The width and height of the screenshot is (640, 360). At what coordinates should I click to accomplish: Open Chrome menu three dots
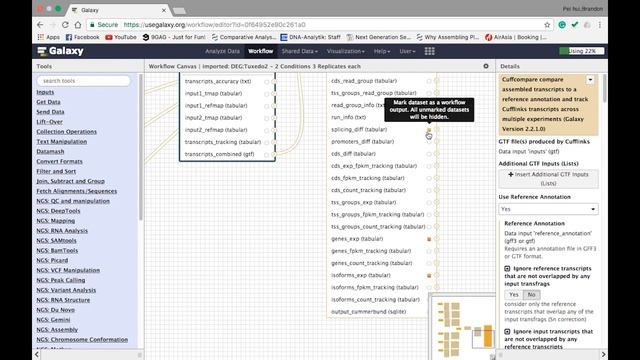[x=600, y=25]
